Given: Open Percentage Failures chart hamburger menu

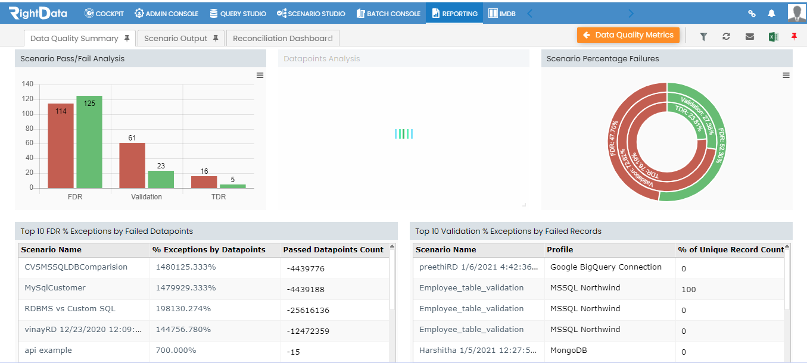Looking at the screenshot, I should pyautogui.click(x=786, y=75).
